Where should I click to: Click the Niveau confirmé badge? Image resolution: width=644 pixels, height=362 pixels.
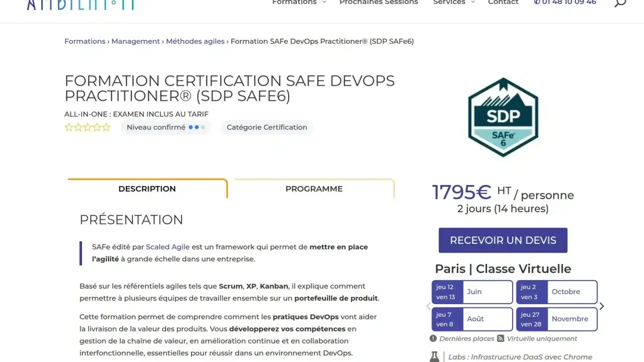pyautogui.click(x=166, y=127)
